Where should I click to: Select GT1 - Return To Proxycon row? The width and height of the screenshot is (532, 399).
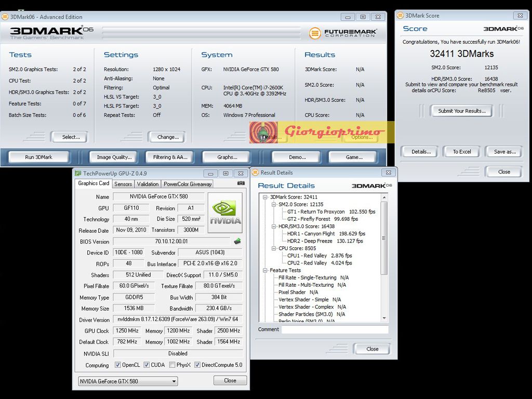click(331, 212)
